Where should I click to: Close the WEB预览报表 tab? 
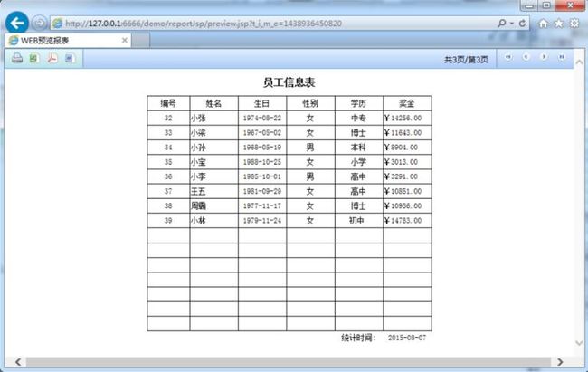click(x=125, y=40)
